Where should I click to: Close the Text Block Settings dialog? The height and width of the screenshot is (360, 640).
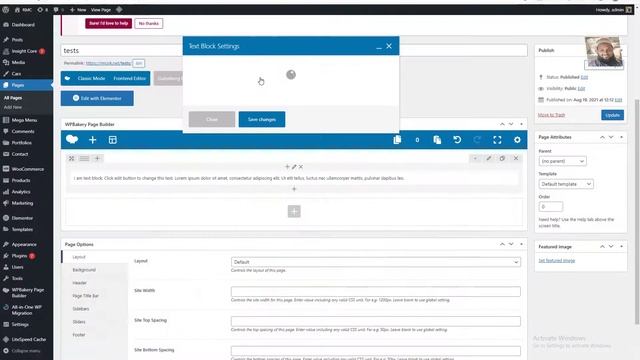click(389, 46)
